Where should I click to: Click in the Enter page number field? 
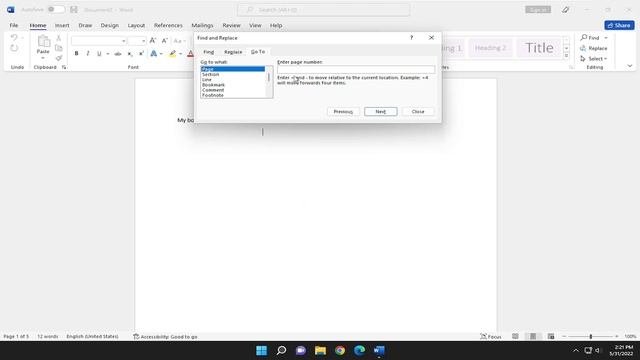pos(356,69)
